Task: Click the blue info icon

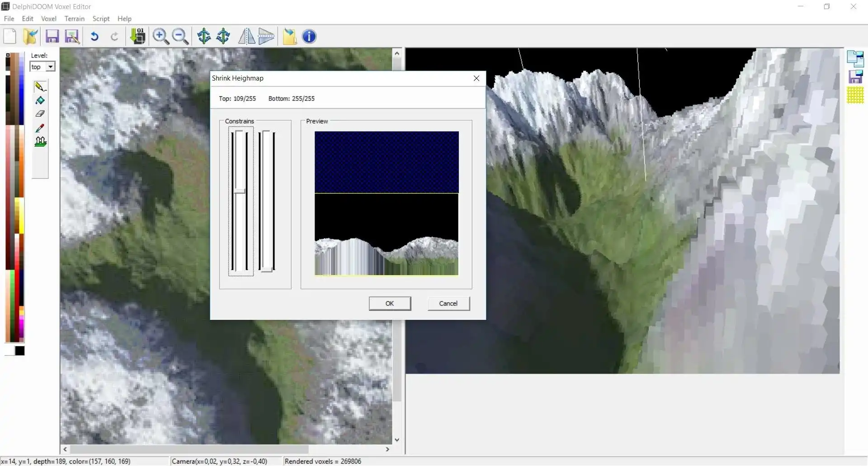Action: pos(309,37)
